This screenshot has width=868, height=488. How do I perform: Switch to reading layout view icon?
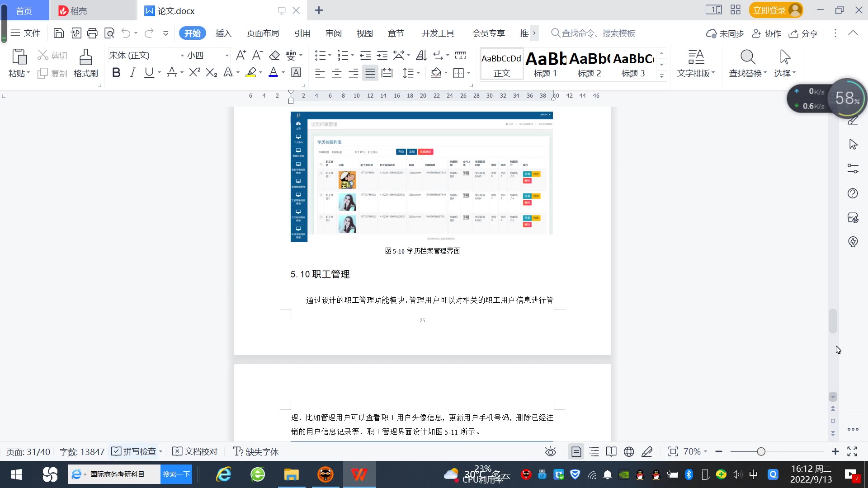pos(611,451)
